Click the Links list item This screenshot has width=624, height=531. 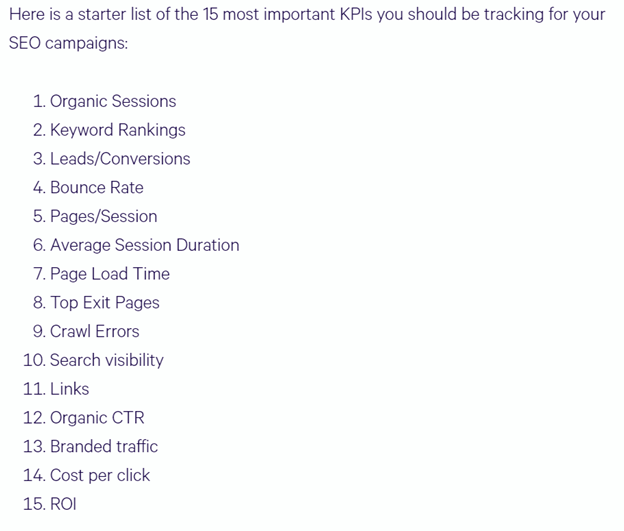(x=69, y=389)
